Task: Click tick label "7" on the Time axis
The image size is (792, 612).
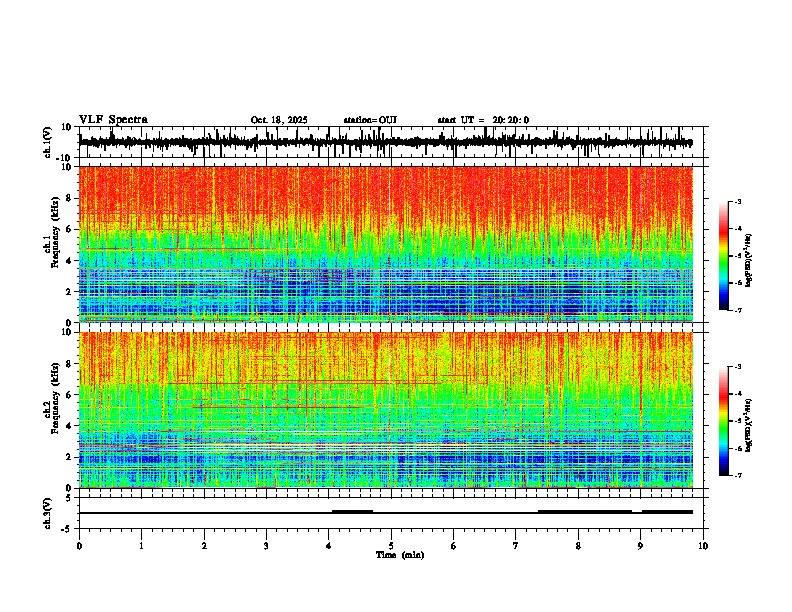Action: point(516,546)
